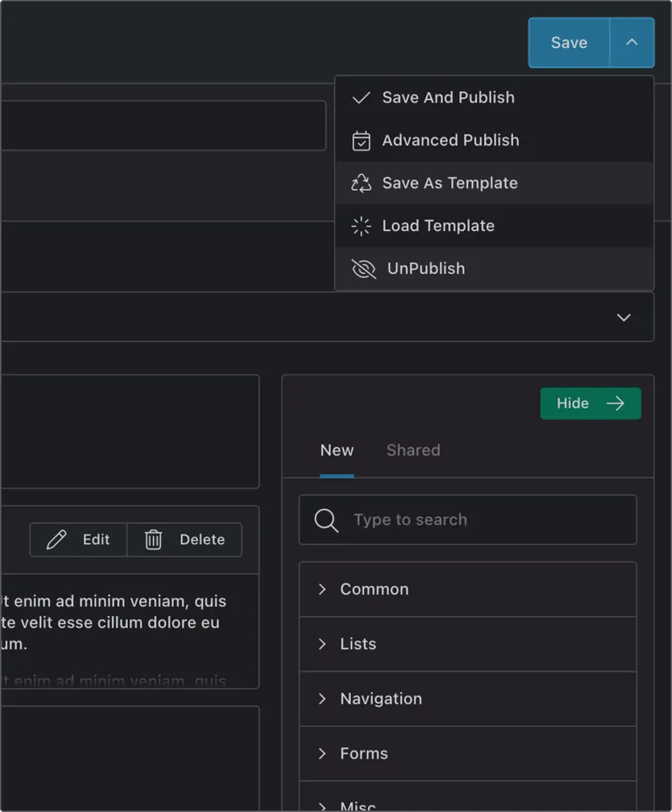
Task: Choose Load Template from the menu
Action: pos(437,227)
